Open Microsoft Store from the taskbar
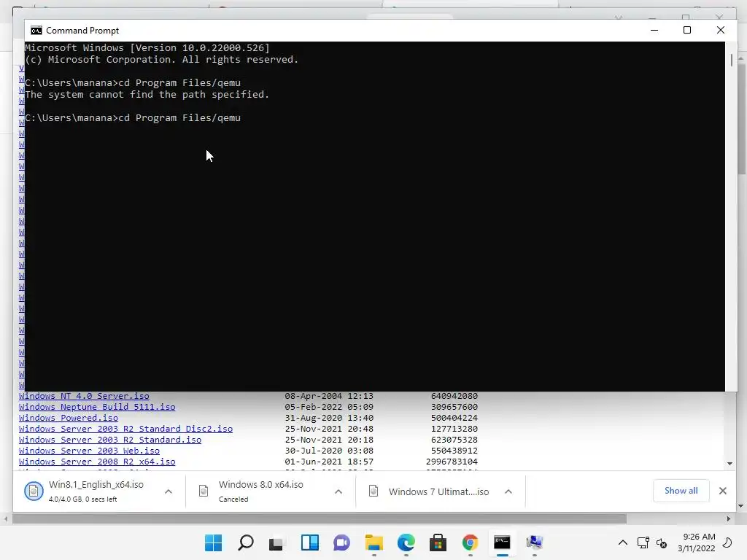Image resolution: width=747 pixels, height=560 pixels. pos(438,542)
